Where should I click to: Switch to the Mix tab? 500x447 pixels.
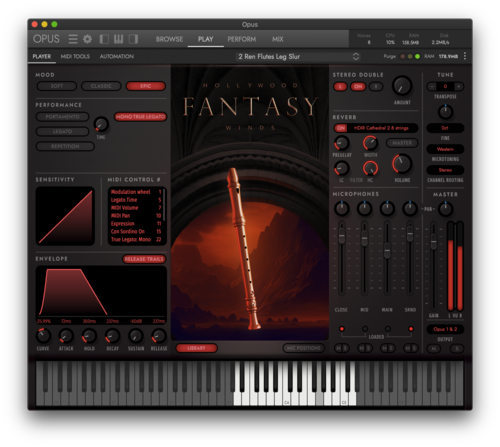[x=278, y=39]
